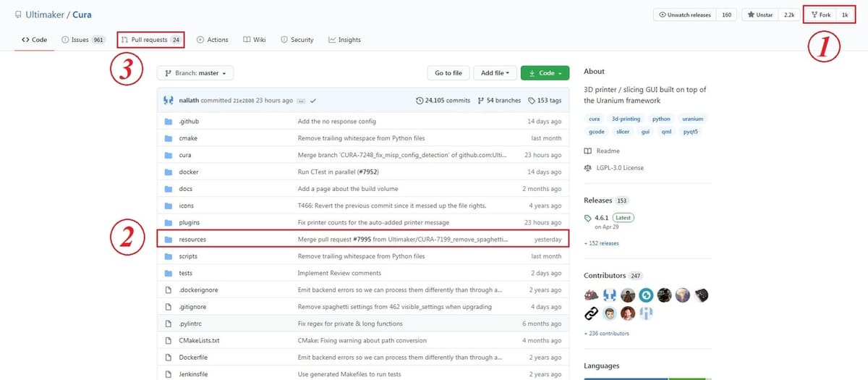868x380 pixels.
Task: Select the uranium topic tag
Action: point(692,119)
